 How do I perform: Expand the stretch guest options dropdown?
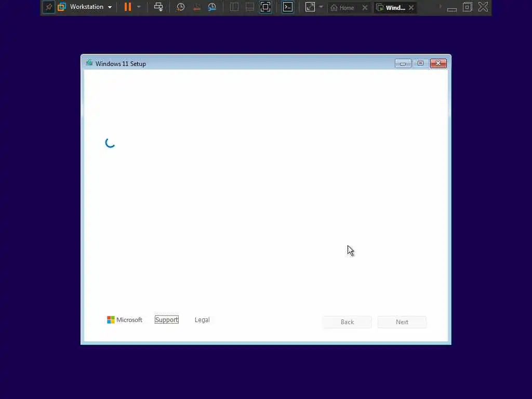321,7
